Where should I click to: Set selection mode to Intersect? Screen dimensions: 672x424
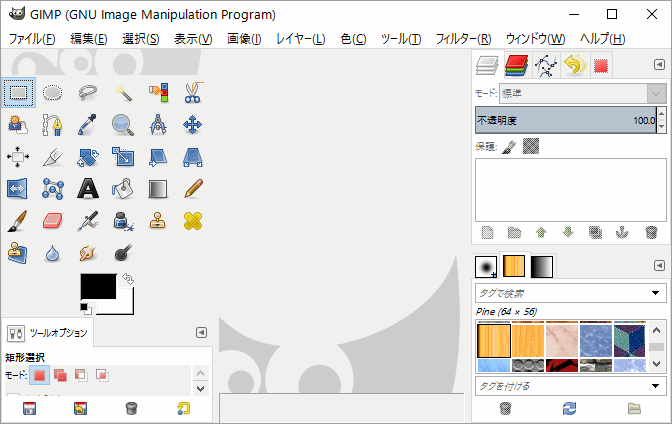(x=102, y=376)
